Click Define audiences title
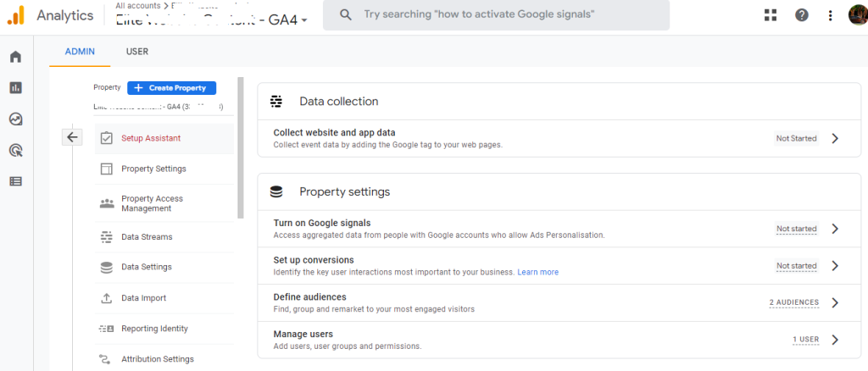 click(310, 297)
